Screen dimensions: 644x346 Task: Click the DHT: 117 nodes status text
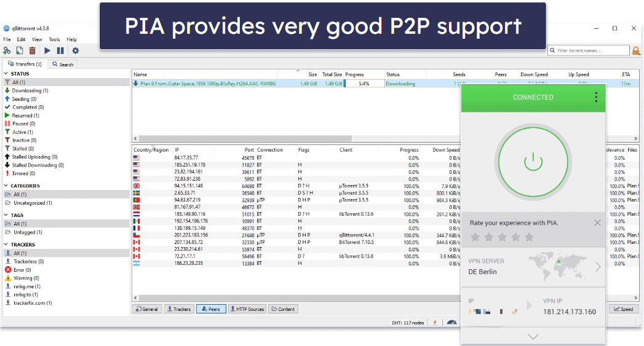[407, 323]
